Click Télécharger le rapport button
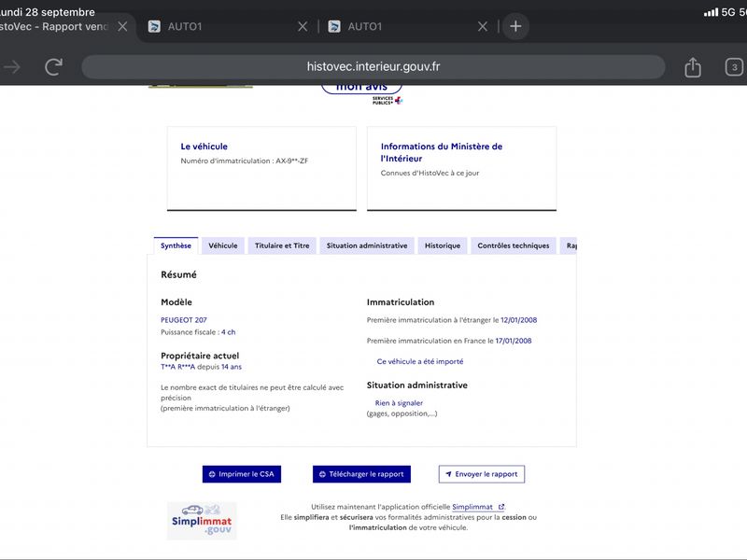 [361, 474]
